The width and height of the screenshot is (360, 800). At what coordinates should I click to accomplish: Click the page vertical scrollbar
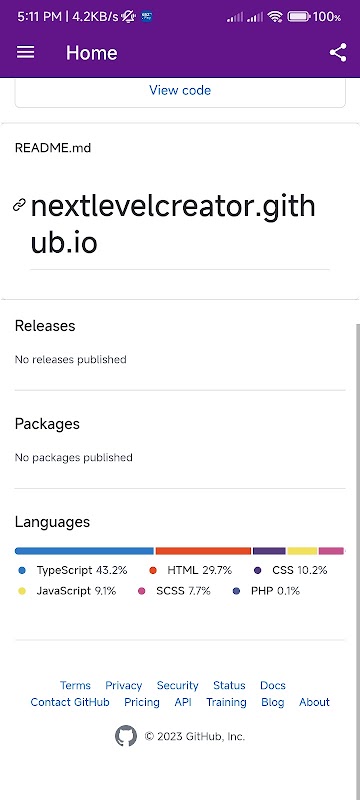357,561
